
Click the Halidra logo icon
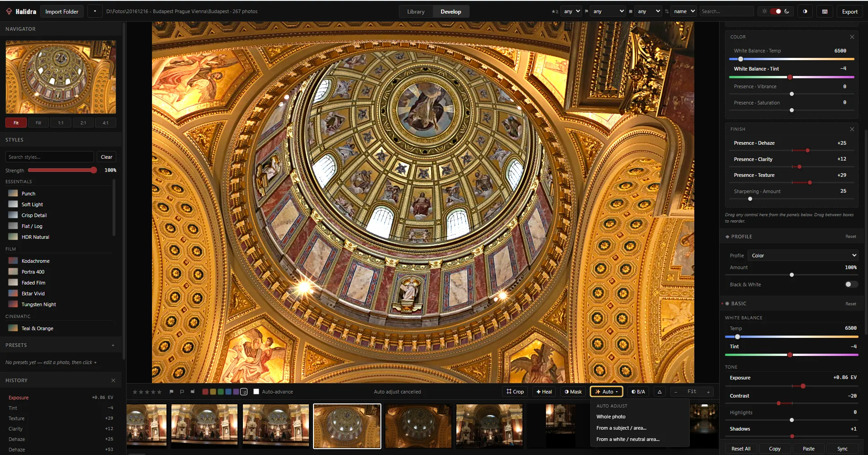[x=9, y=11]
